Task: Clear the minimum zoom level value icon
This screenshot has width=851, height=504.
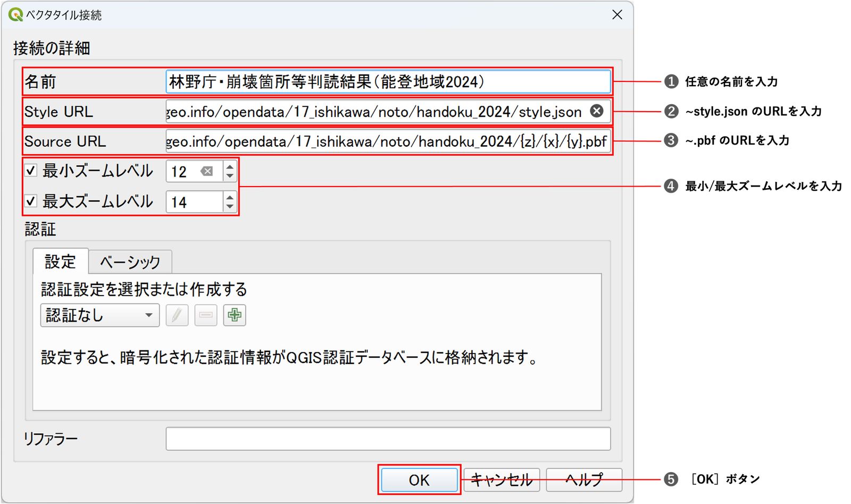Action: (x=206, y=171)
